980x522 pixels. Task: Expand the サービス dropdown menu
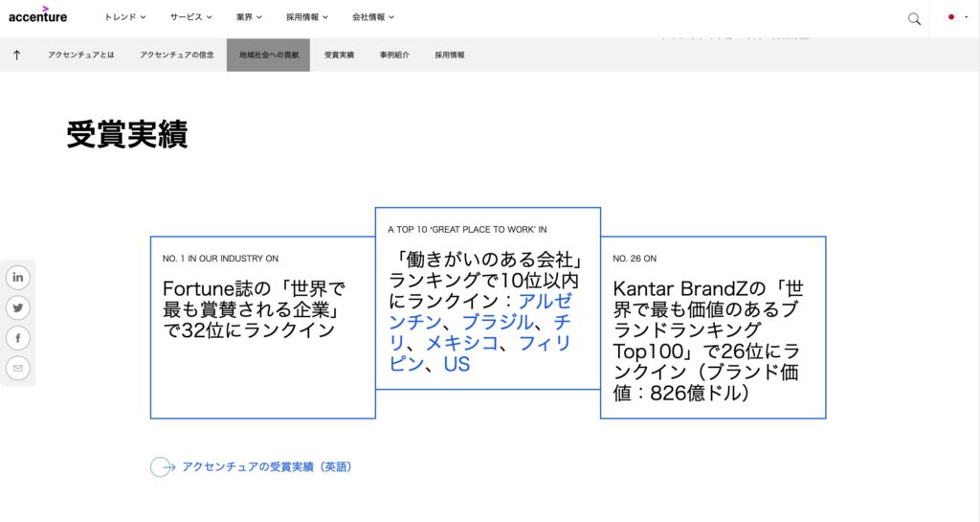pos(191,17)
